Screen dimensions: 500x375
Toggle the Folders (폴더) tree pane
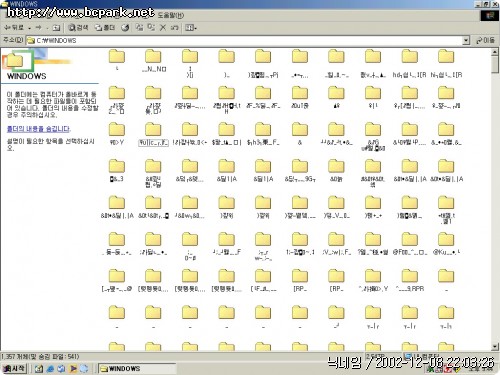tap(105, 28)
